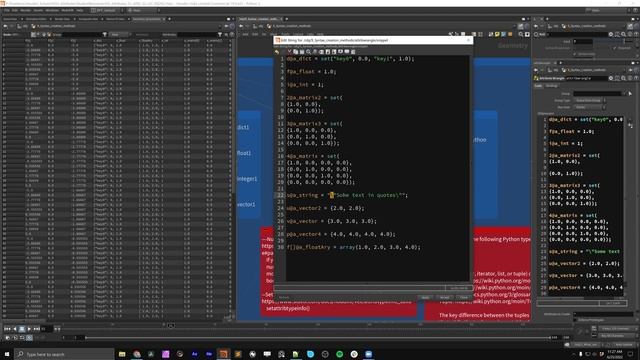
Task: Click the gear icon beside the Attribute Wrangle name
Action: [x=611, y=78]
